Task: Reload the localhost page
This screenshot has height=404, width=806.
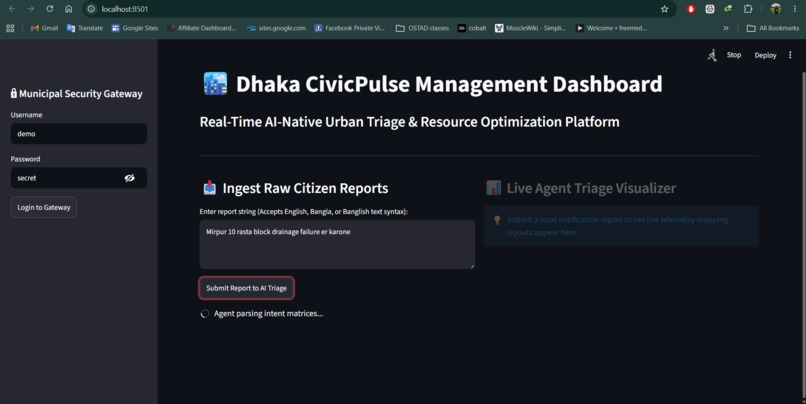Action: [49, 9]
